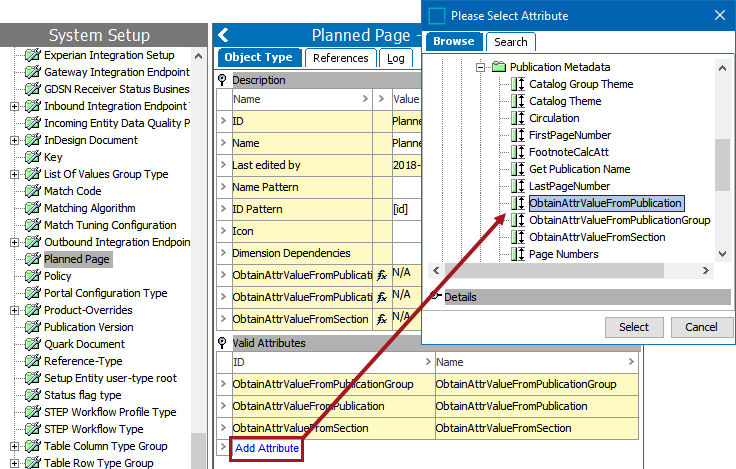
Task: Click dialog vertical scrollbar down arrow
Action: click(x=722, y=254)
